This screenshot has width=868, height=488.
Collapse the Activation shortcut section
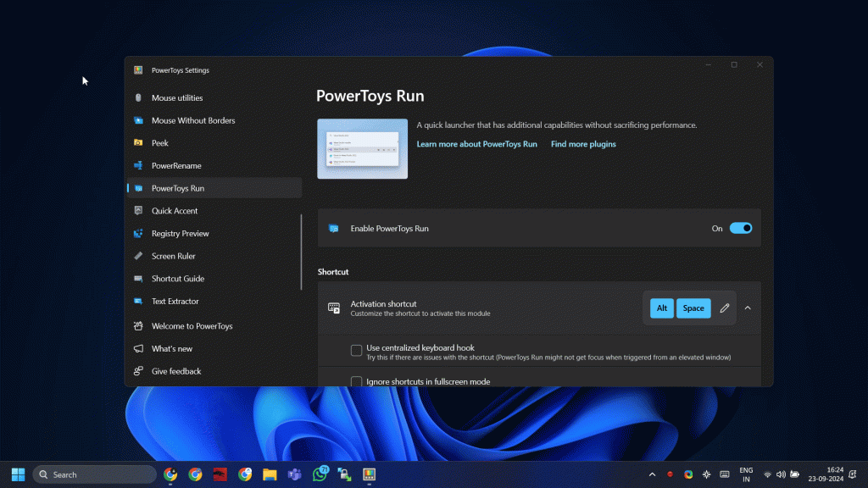coord(748,308)
